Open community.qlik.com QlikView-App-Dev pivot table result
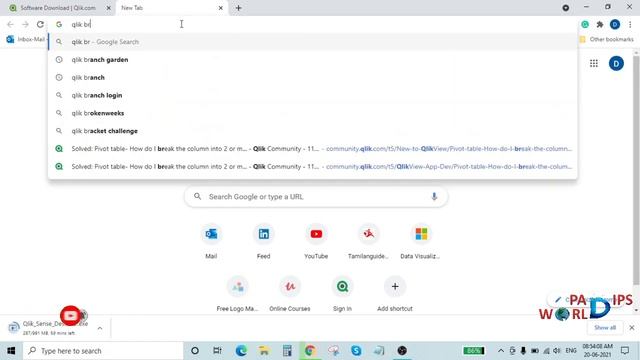Viewport: 640px width, 360px height. (x=313, y=167)
